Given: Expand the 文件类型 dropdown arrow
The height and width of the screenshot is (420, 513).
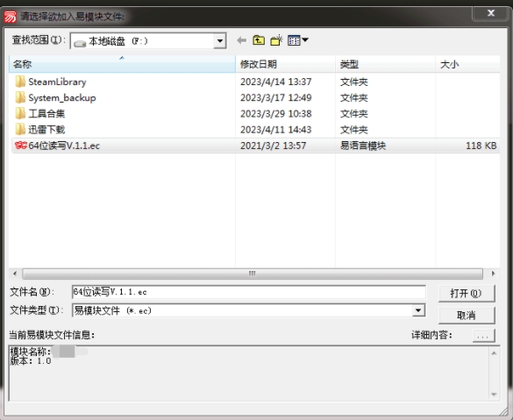Looking at the screenshot, I should tap(418, 310).
